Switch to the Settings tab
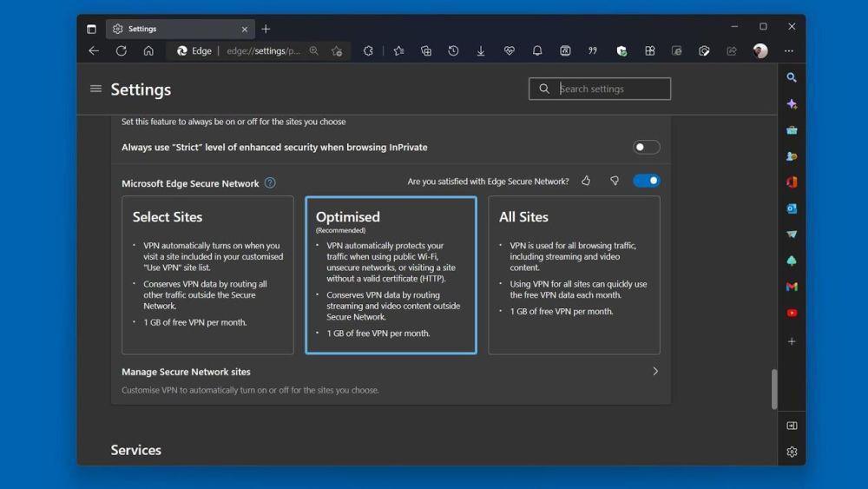 coord(180,29)
